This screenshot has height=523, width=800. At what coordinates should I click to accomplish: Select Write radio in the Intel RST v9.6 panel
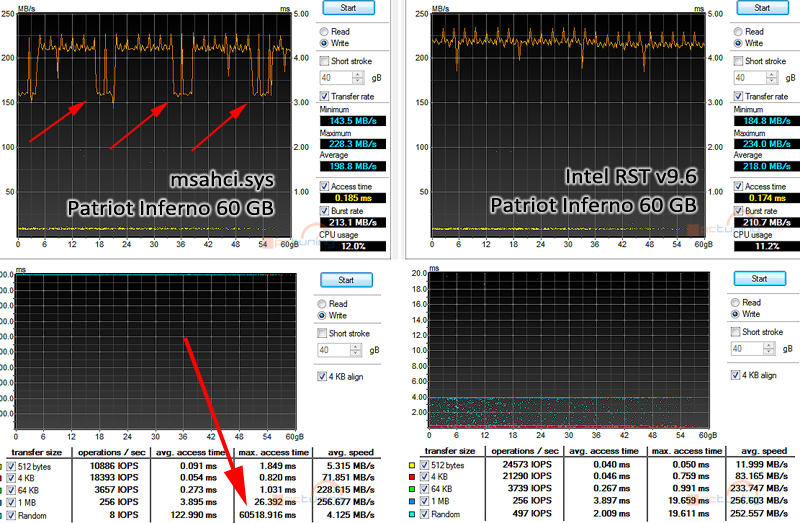738,43
